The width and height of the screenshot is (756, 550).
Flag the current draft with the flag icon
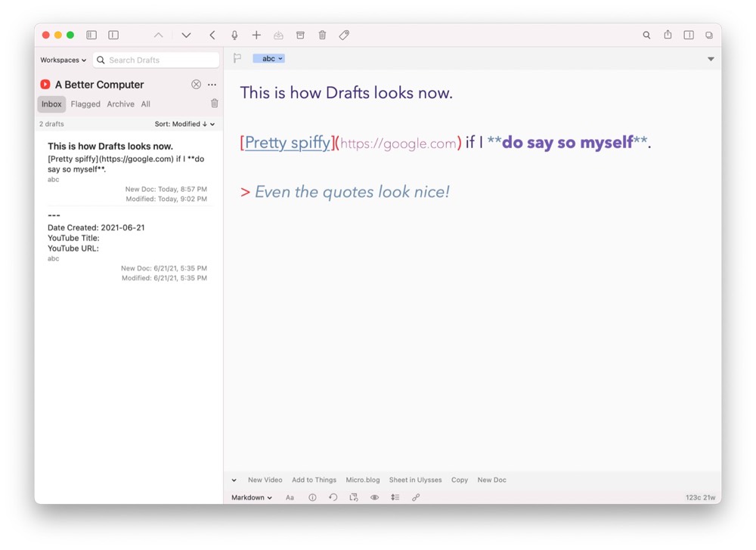tap(236, 58)
